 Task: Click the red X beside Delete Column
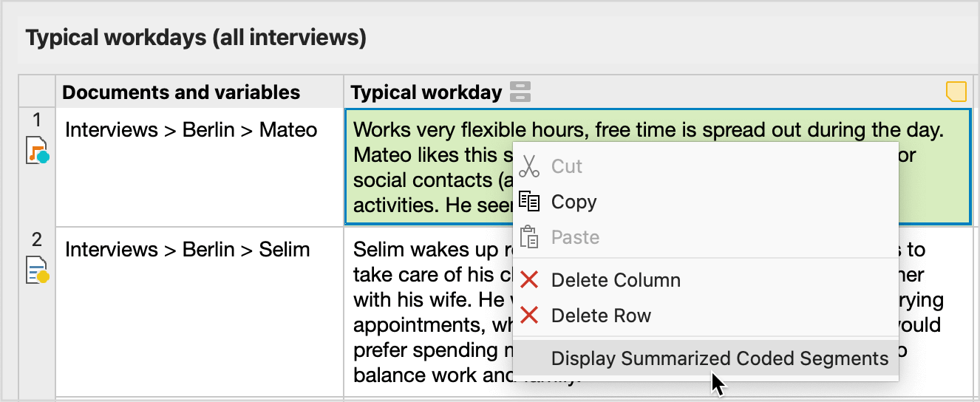[x=529, y=280]
